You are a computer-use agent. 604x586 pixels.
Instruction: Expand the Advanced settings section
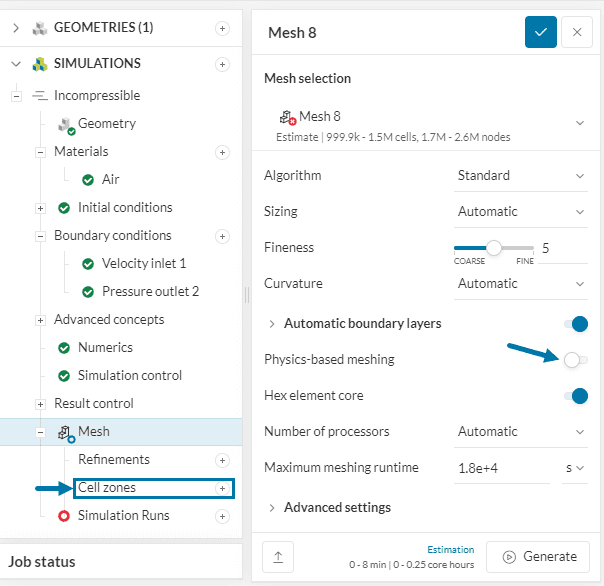point(336,508)
